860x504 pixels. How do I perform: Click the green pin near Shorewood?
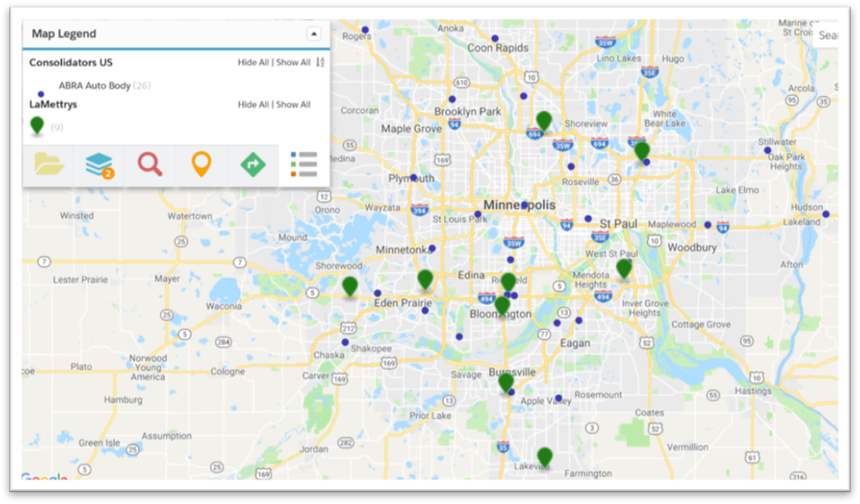350,286
